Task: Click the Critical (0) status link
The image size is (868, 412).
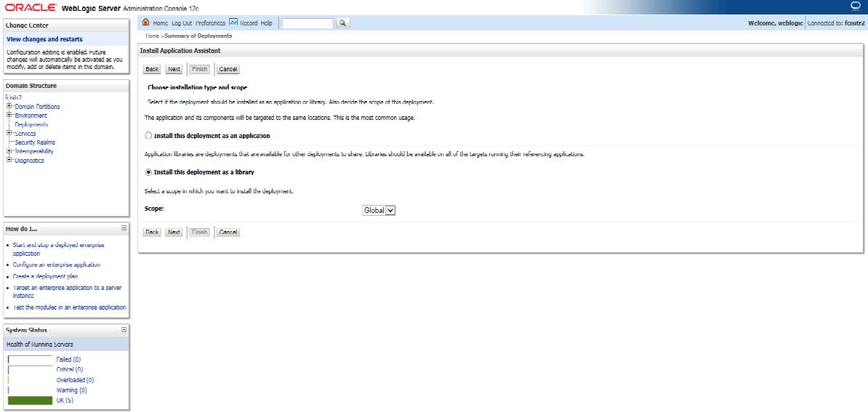Action: (x=69, y=369)
